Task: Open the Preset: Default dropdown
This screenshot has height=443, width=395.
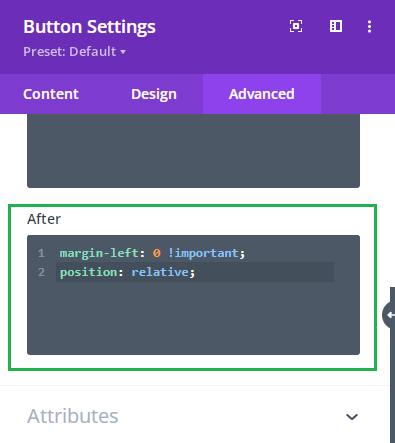Action: pyautogui.click(x=74, y=51)
